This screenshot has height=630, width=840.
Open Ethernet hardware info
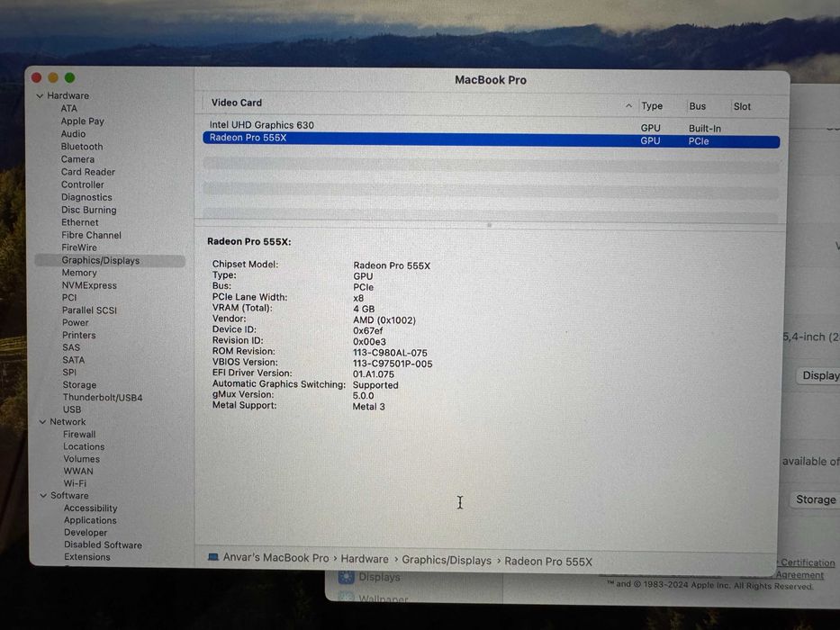click(80, 222)
